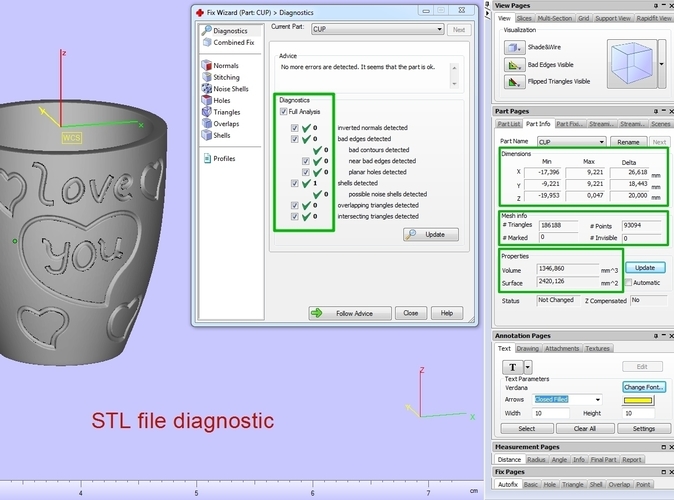Open the Arrows style dropdown
The height and width of the screenshot is (500, 674).
tap(567, 399)
